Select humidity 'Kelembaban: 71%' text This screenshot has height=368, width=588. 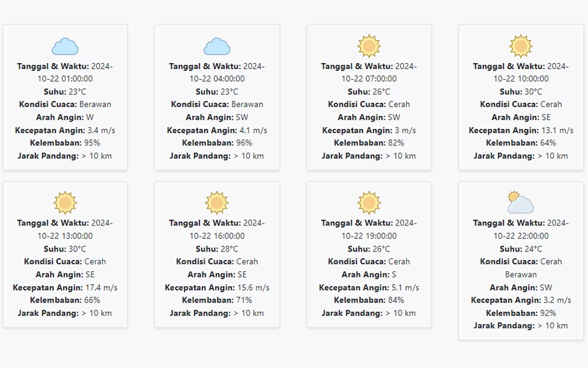tap(217, 300)
